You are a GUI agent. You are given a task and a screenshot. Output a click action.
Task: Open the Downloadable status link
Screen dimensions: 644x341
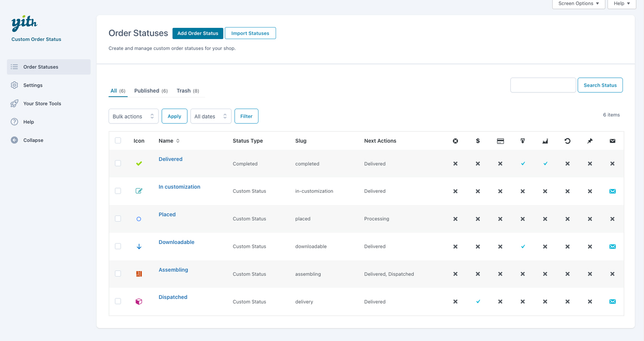tap(176, 242)
